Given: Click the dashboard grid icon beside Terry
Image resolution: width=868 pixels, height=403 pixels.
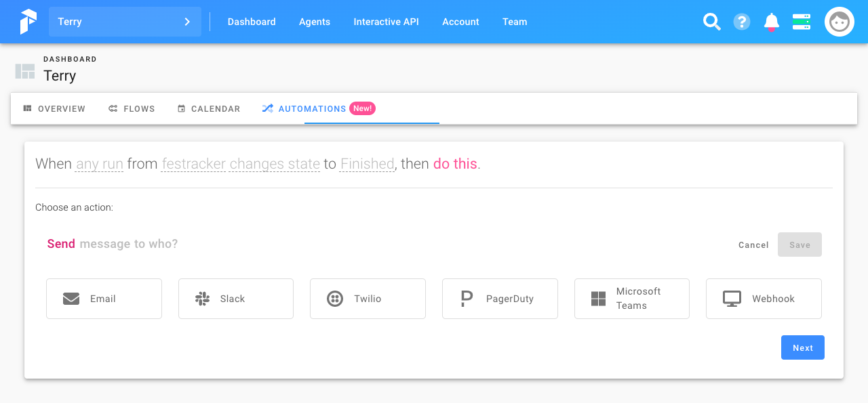Looking at the screenshot, I should click(25, 71).
